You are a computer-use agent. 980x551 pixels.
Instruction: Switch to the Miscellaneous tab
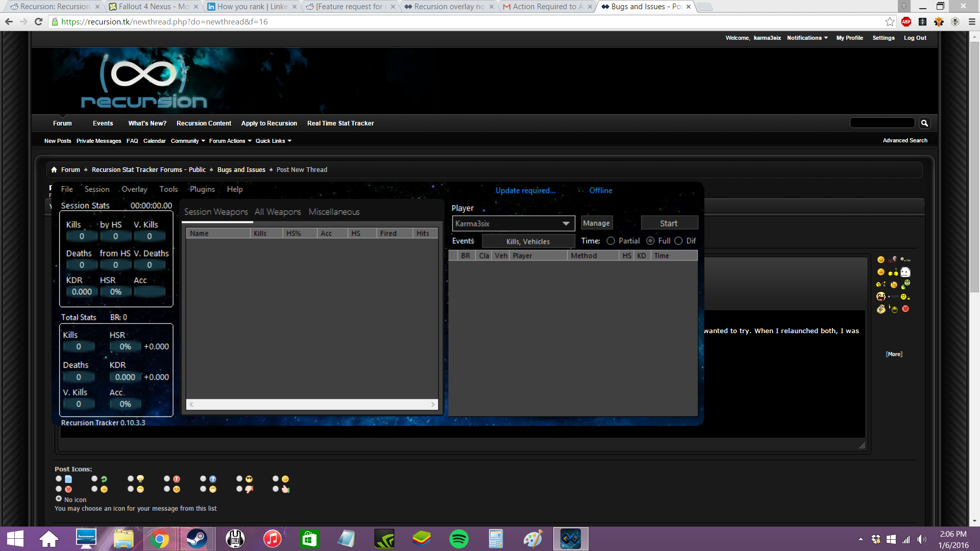click(334, 211)
